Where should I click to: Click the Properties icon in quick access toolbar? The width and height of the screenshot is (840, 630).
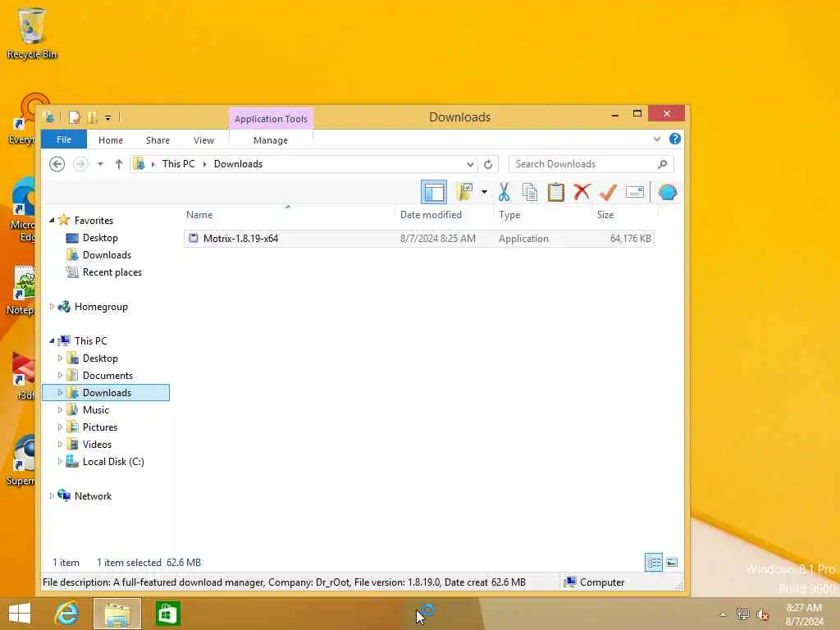point(75,116)
